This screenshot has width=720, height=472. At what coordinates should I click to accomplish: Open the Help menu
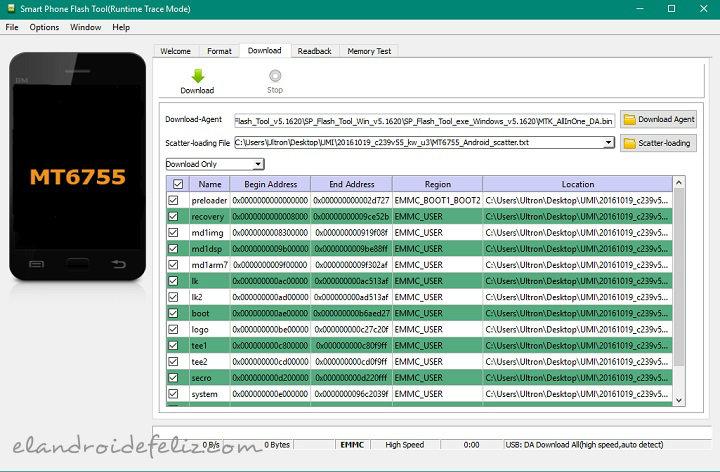click(121, 27)
